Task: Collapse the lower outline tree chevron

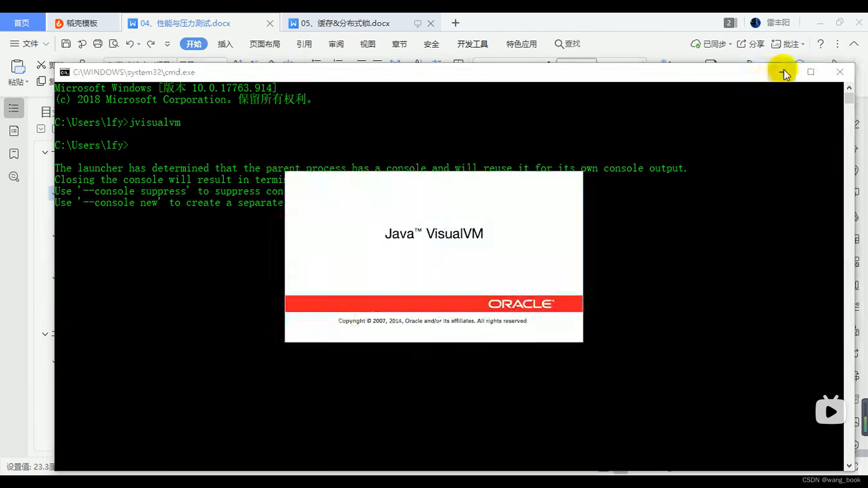Action: coord(45,334)
